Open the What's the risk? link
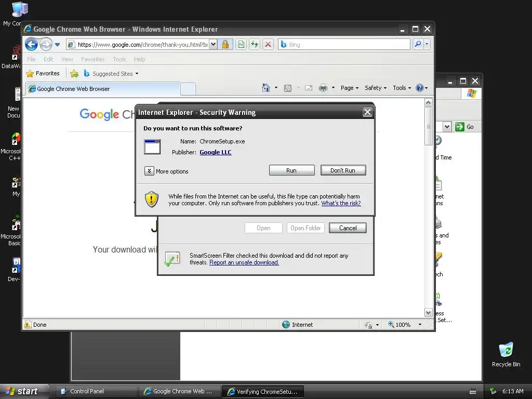The image size is (532, 399). pyautogui.click(x=341, y=203)
